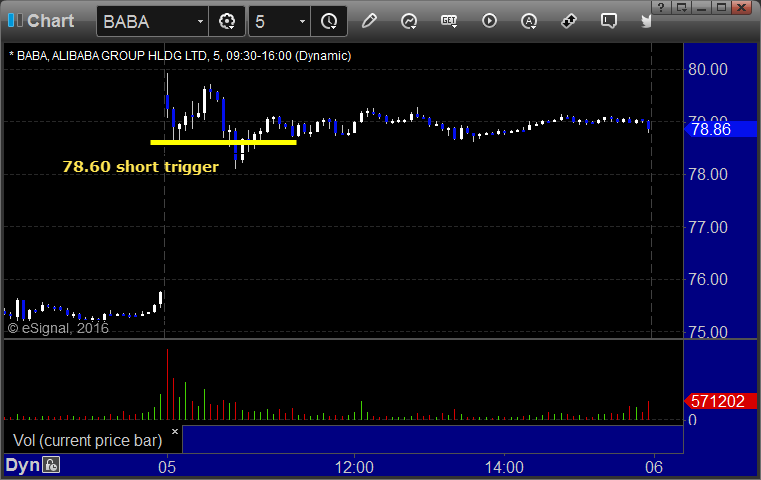Maximize the chart window

point(721,7)
